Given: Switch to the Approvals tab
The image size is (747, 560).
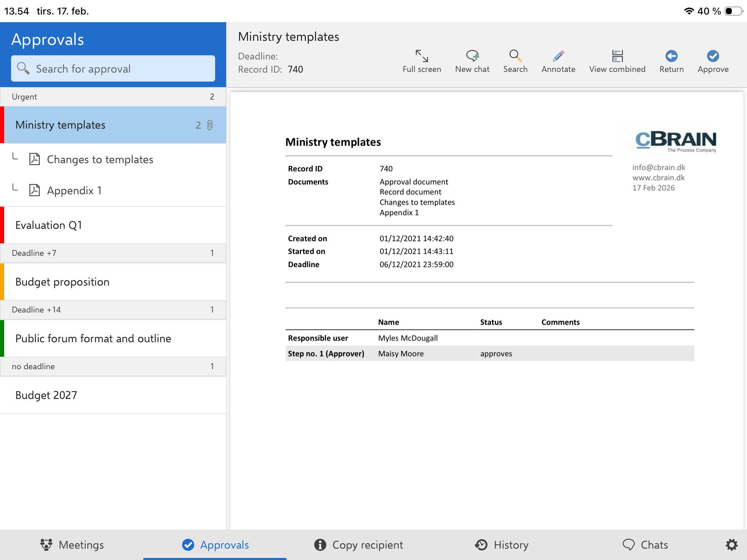Looking at the screenshot, I should (215, 545).
